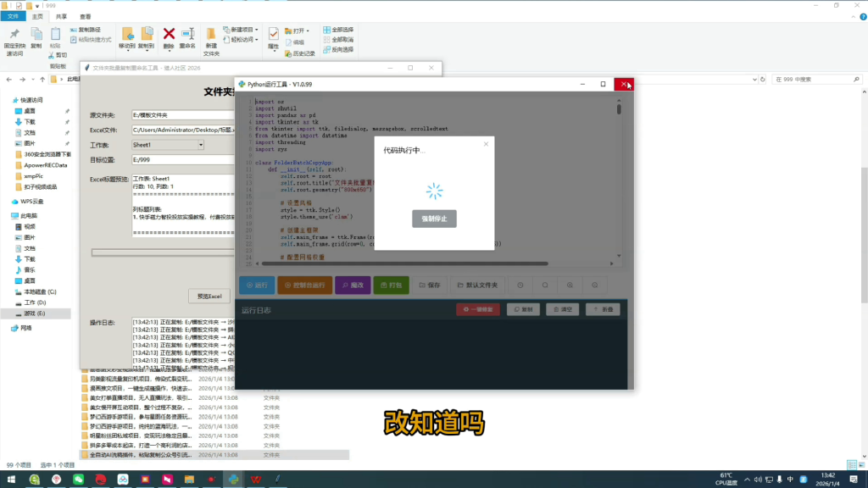This screenshot has height=488, width=868.
Task: Click the zoom-in magnifier icon
Action: click(x=570, y=286)
